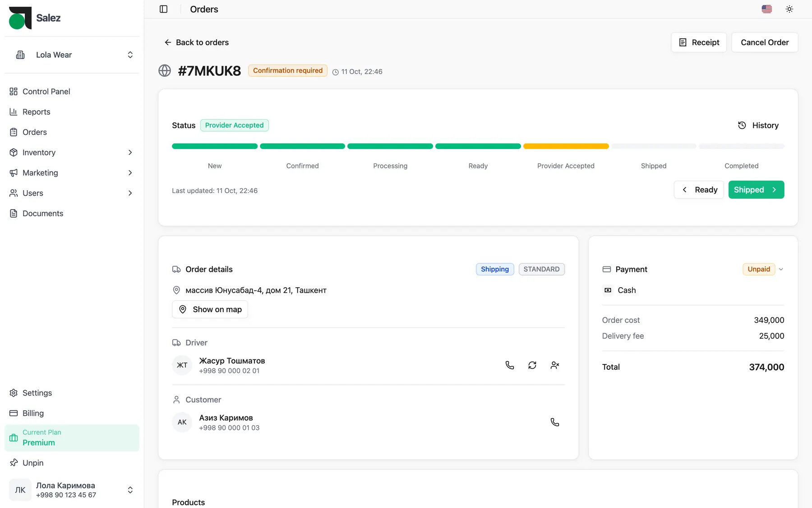Screen dimensions: 812x508
Task: Click Cancel Order button
Action: [x=765, y=42]
